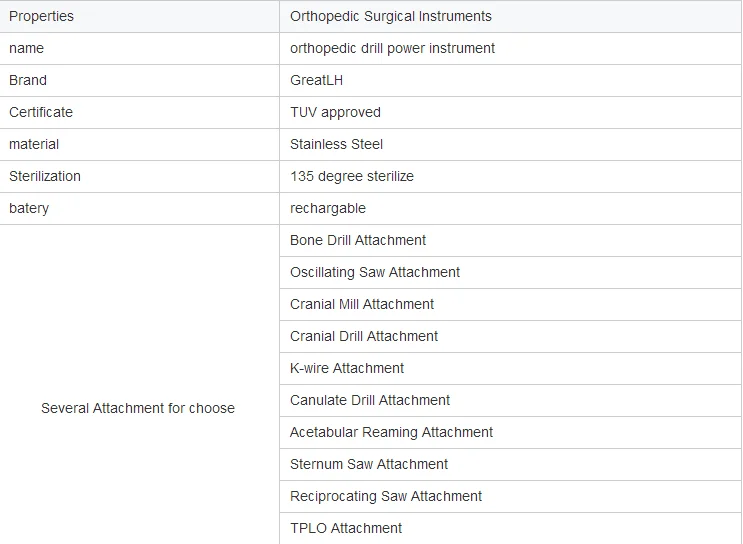743x544 pixels.
Task: Select the Sternum Saw Attachment row
Action: coord(510,464)
